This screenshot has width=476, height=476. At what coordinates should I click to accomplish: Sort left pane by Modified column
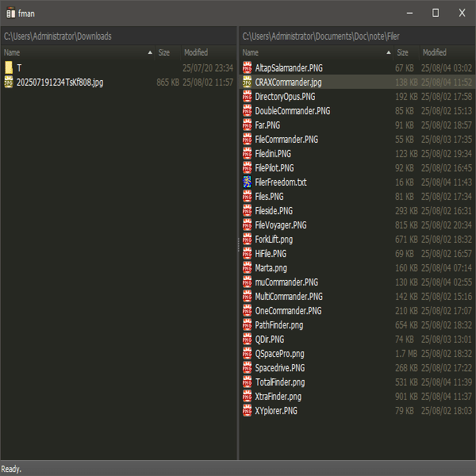click(209, 52)
